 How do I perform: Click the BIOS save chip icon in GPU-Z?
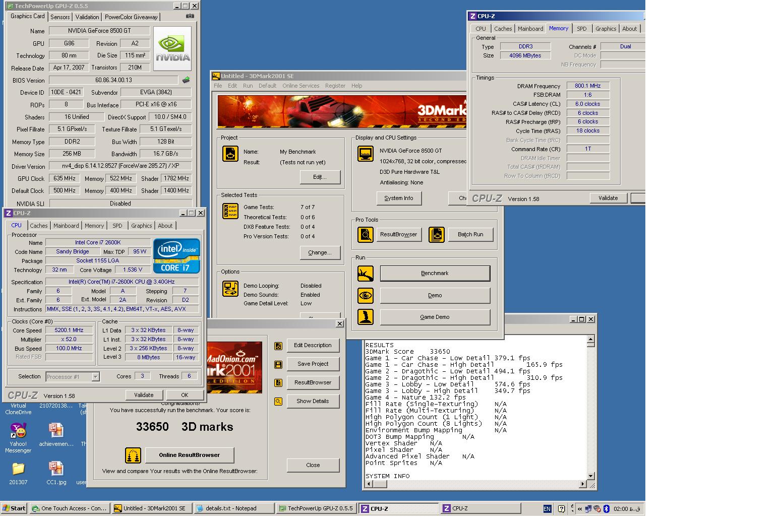[x=186, y=80]
